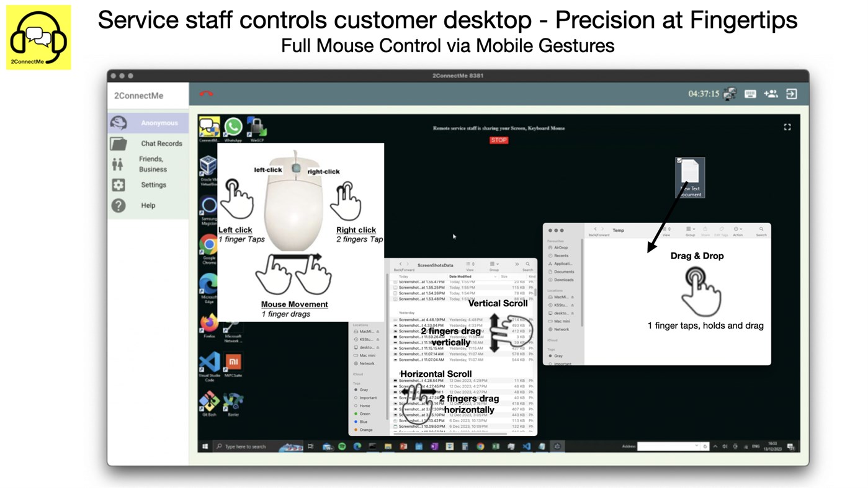Image resolution: width=868 pixels, height=488 pixels.
Task: Open Settings via the gear icon in sidebar
Action: [117, 184]
